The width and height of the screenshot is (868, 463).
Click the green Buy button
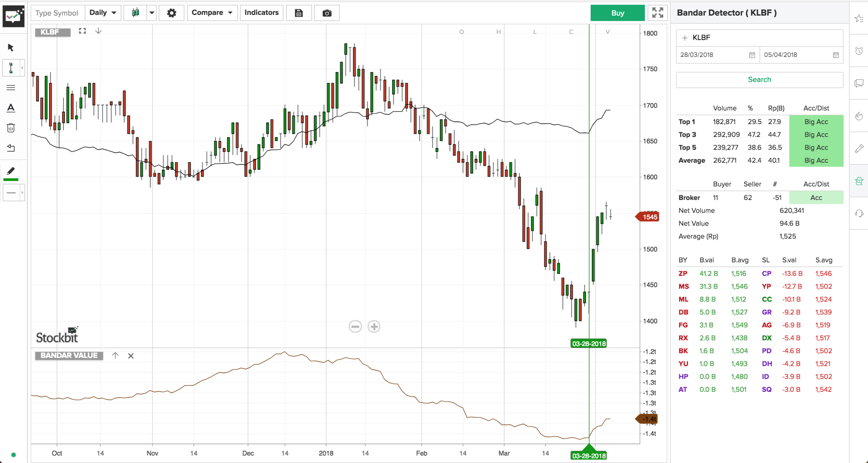click(617, 13)
